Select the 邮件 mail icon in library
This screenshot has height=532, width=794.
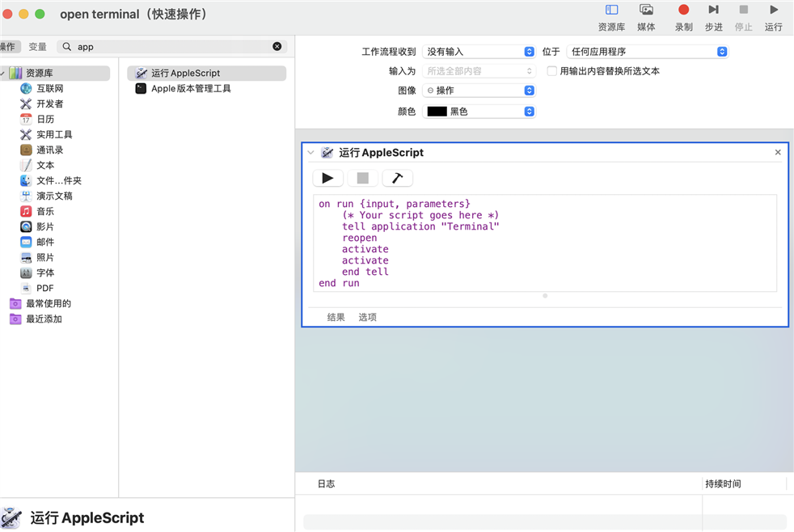tap(26, 242)
